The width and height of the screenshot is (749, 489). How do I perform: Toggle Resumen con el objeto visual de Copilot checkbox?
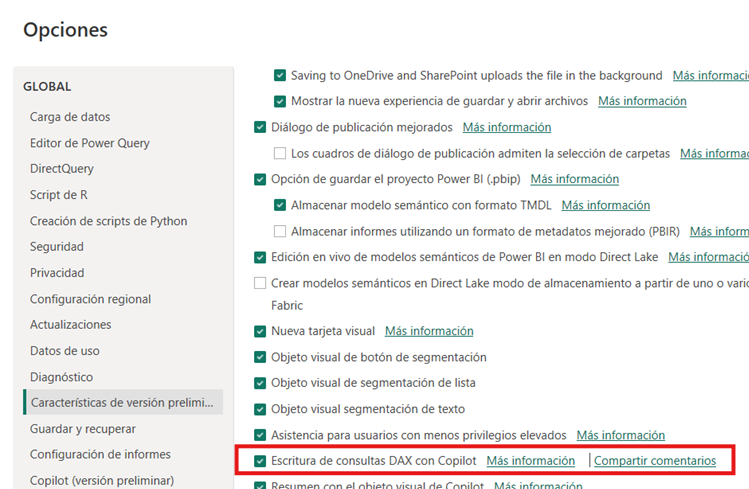coord(260,485)
